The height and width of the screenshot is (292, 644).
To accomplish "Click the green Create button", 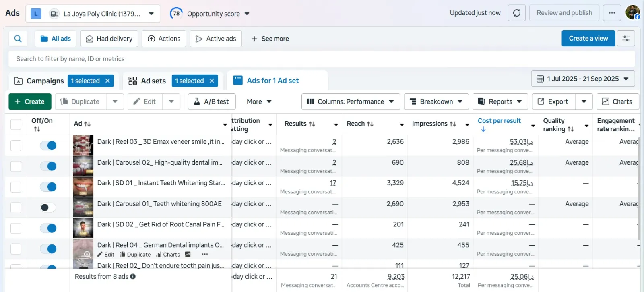I will (30, 101).
